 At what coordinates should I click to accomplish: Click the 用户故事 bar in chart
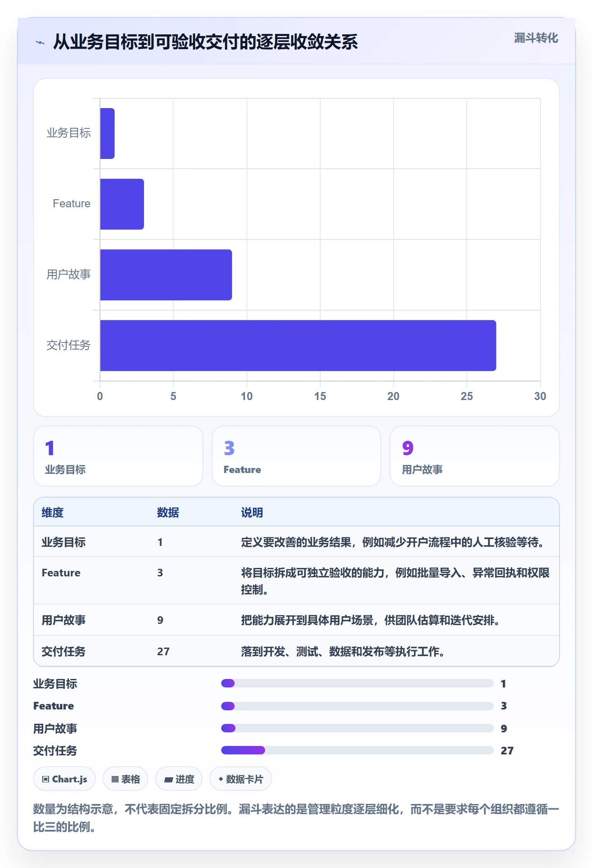click(x=166, y=275)
